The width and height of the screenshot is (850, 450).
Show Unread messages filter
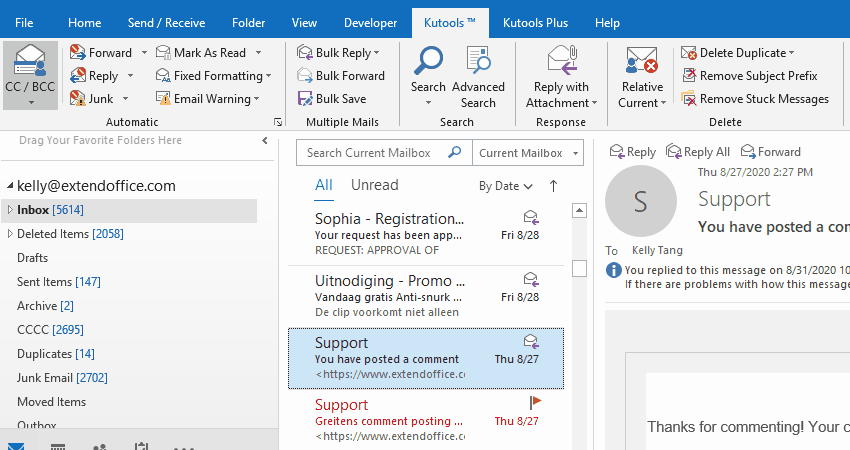[x=375, y=185]
